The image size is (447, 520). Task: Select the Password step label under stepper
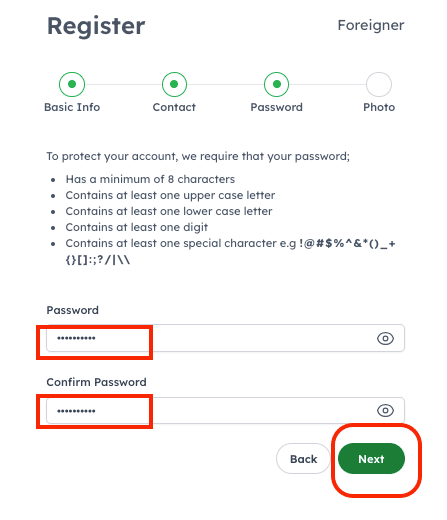[276, 107]
